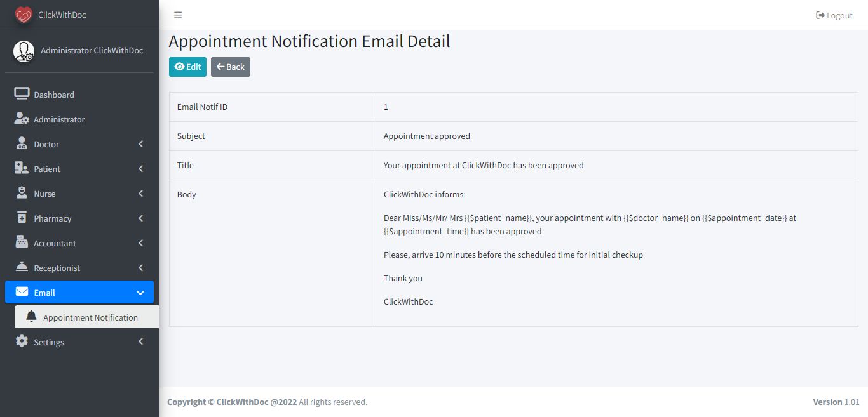Toggle the sidebar with hamburger icon
The image size is (868, 417).
pos(178,15)
